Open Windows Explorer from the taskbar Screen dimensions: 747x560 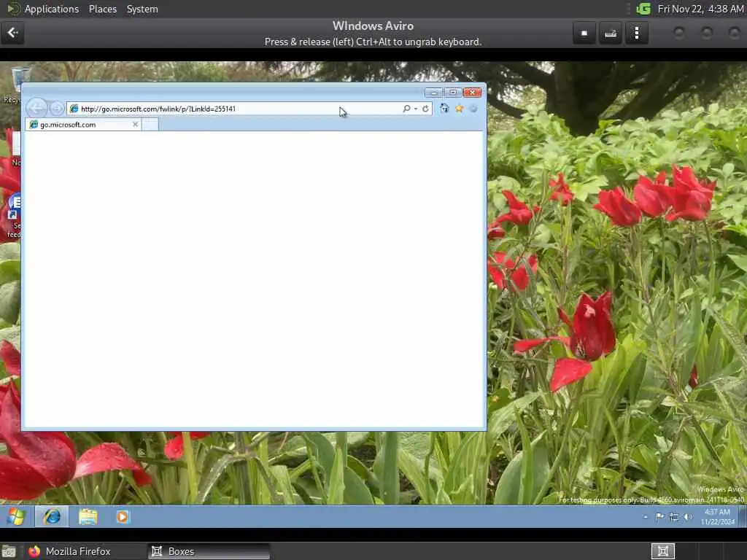pos(88,517)
